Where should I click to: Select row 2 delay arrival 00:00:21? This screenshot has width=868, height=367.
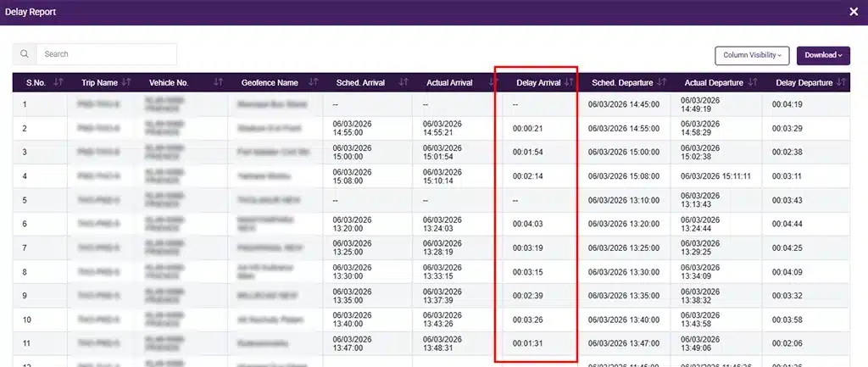click(527, 129)
